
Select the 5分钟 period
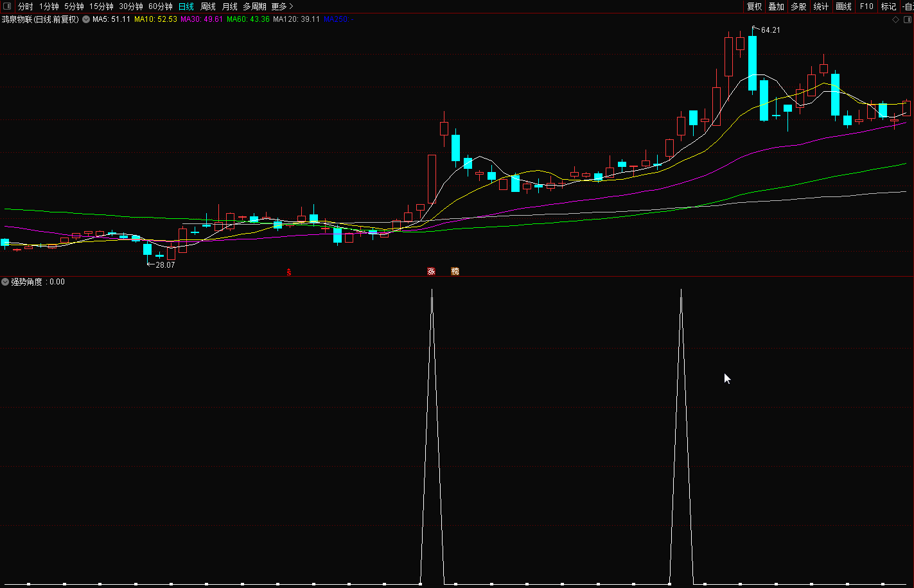click(x=74, y=6)
